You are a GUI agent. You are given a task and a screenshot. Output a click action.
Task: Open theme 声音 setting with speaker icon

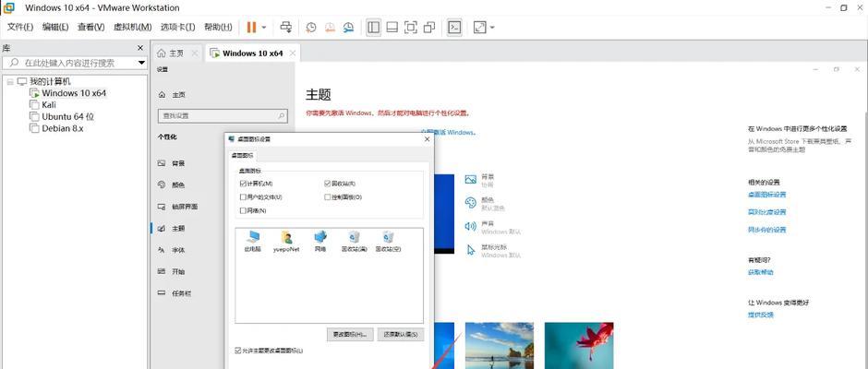coord(493,227)
